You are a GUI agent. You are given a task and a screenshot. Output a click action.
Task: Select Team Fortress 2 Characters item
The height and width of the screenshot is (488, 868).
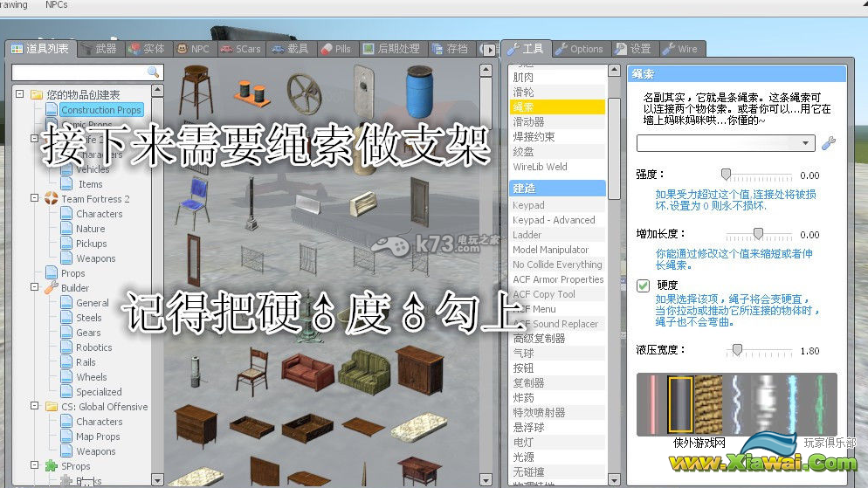pyautogui.click(x=99, y=214)
